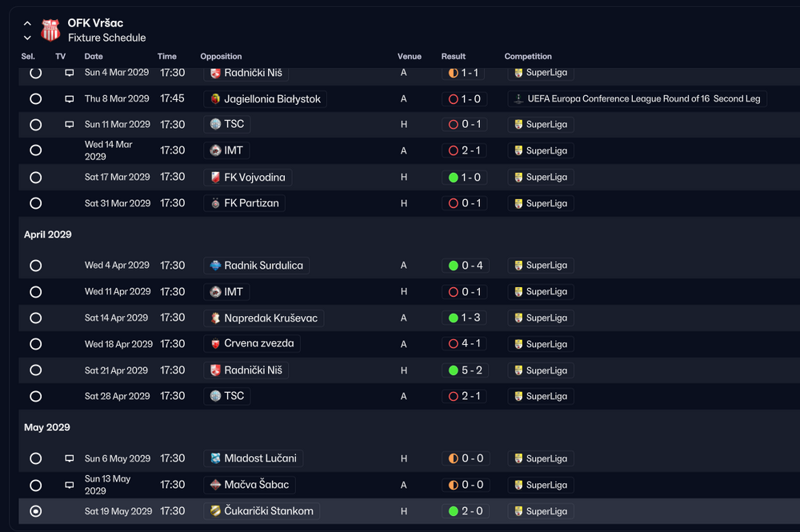Select the Mladost Lučani fixture radio button
Image resolution: width=800 pixels, height=532 pixels.
[x=36, y=458]
